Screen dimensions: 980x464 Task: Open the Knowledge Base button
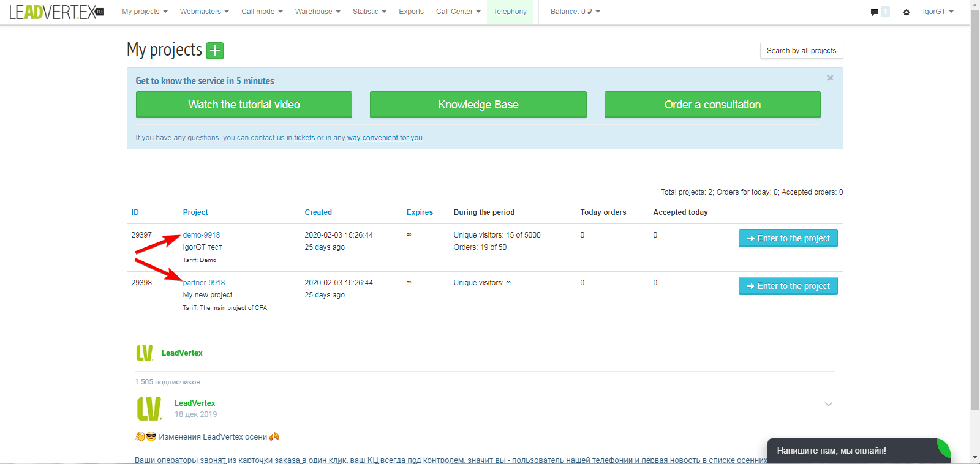(x=478, y=105)
